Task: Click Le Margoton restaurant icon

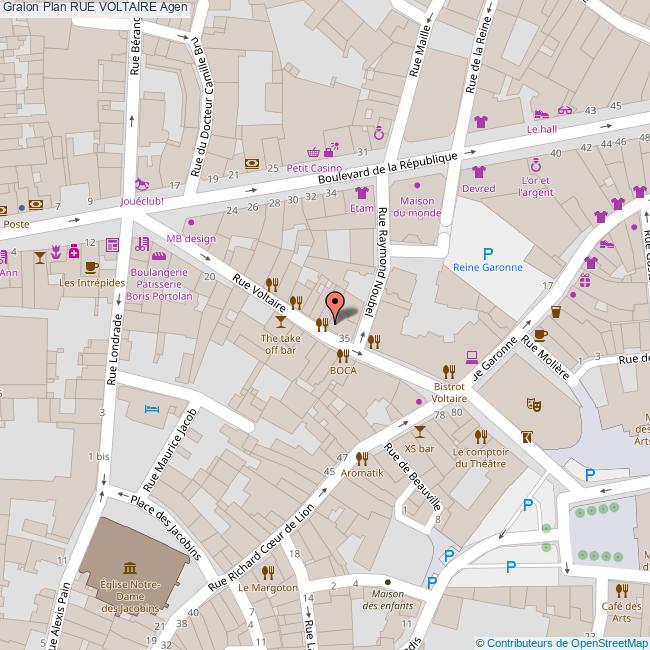Action: pos(268,571)
